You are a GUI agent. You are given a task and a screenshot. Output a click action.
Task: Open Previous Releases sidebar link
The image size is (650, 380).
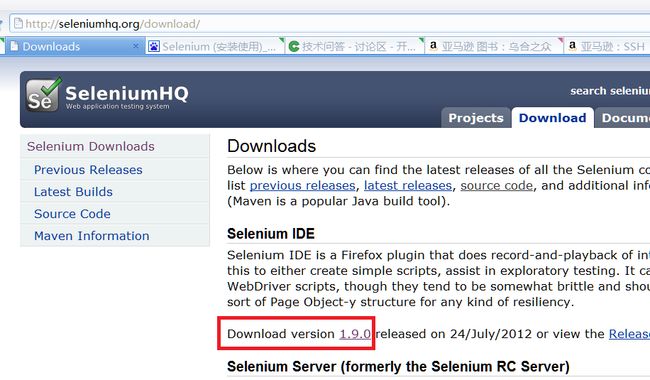tap(88, 170)
